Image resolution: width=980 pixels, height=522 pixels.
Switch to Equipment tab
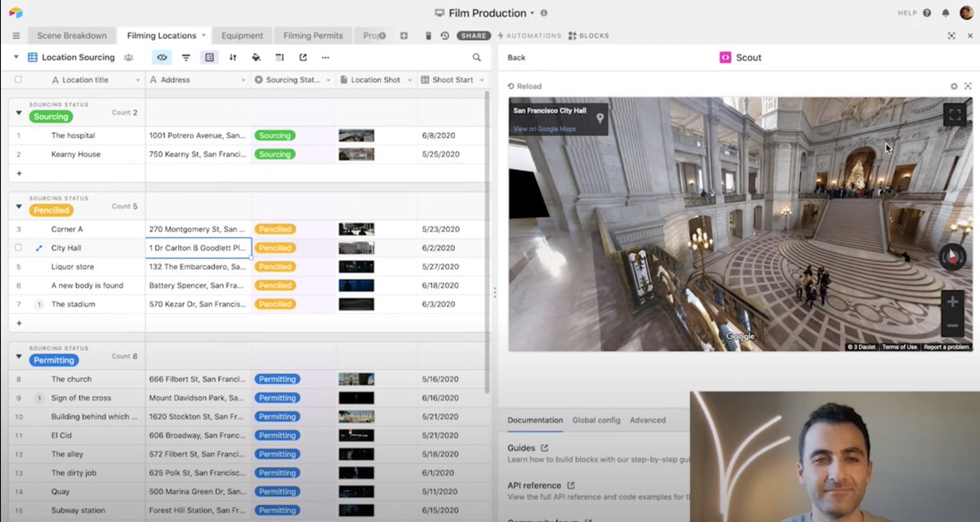click(242, 36)
